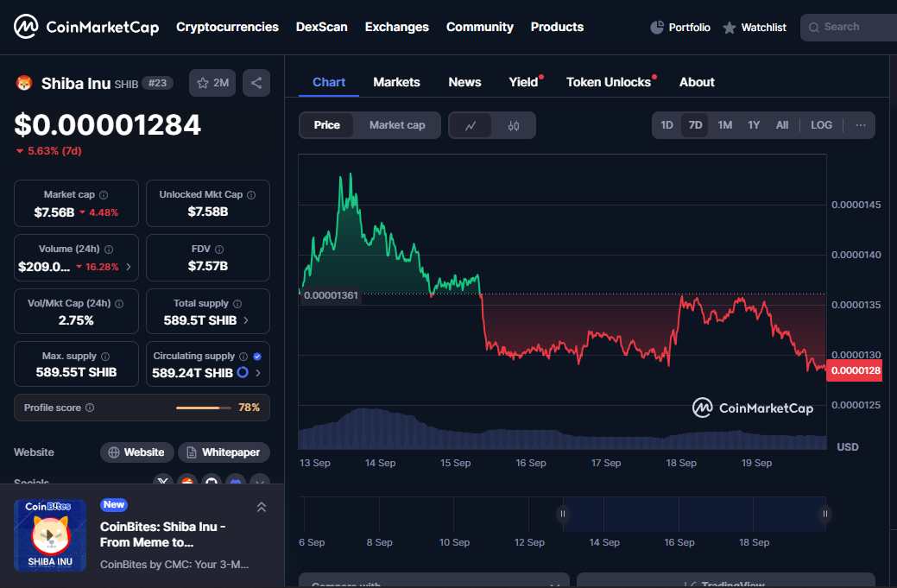Expand Volume (24h) details chevron
This screenshot has height=588, width=897.
(x=129, y=267)
